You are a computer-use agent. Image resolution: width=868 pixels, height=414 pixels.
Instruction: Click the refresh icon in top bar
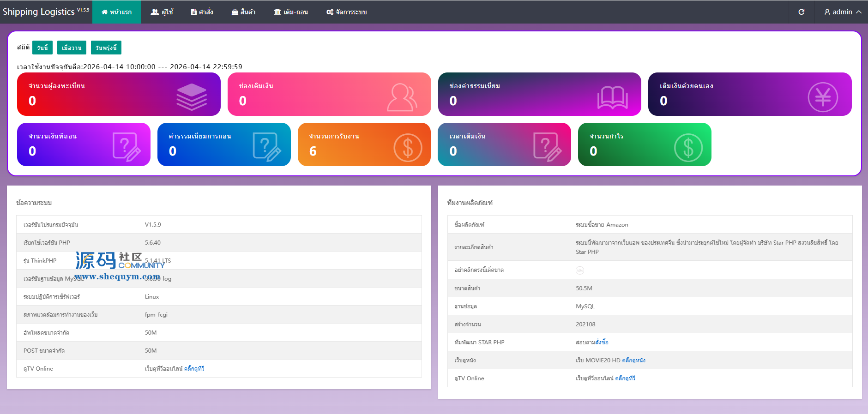802,12
